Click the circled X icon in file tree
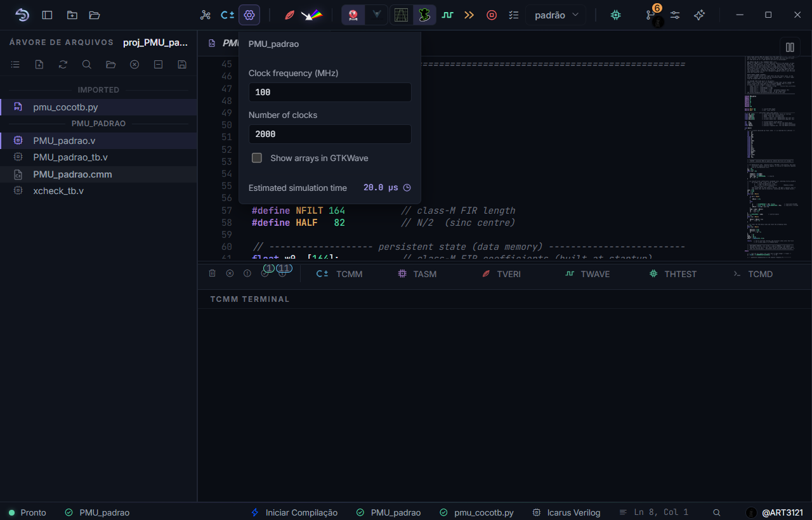Image resolution: width=812 pixels, height=520 pixels. 134,64
